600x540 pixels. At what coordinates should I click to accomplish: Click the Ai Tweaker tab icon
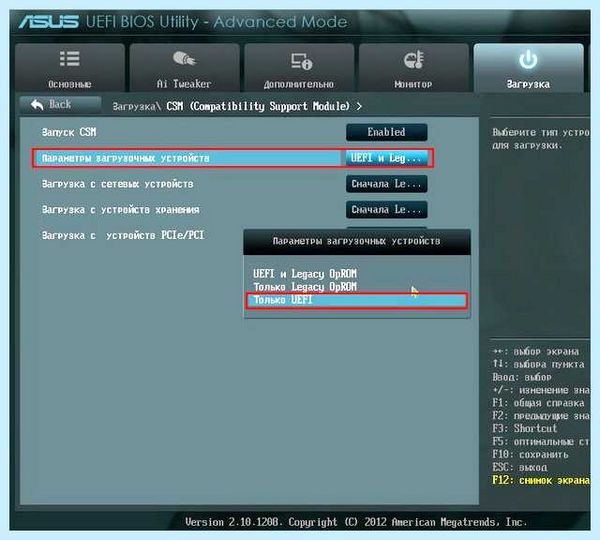click(184, 59)
